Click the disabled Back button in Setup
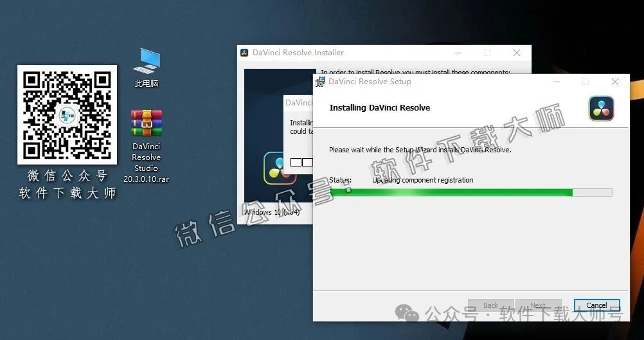This screenshot has height=340, width=644. [491, 305]
